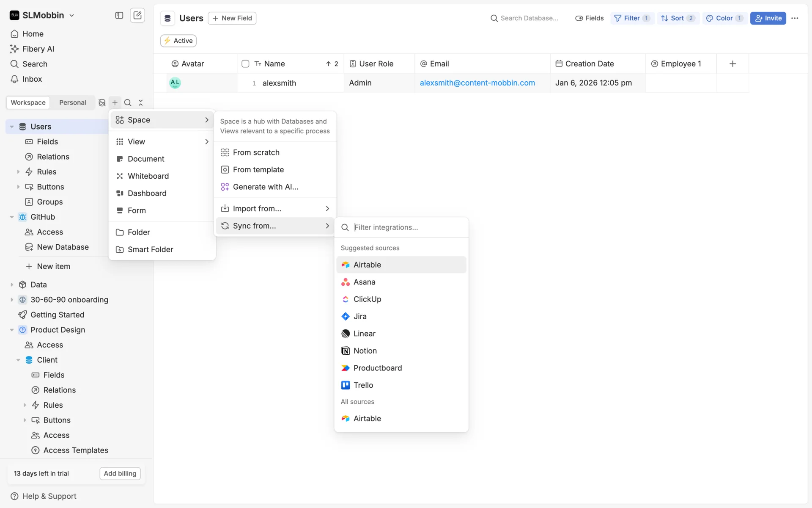Click the plus icon beside Personal tab
The image size is (812, 508).
click(x=115, y=103)
